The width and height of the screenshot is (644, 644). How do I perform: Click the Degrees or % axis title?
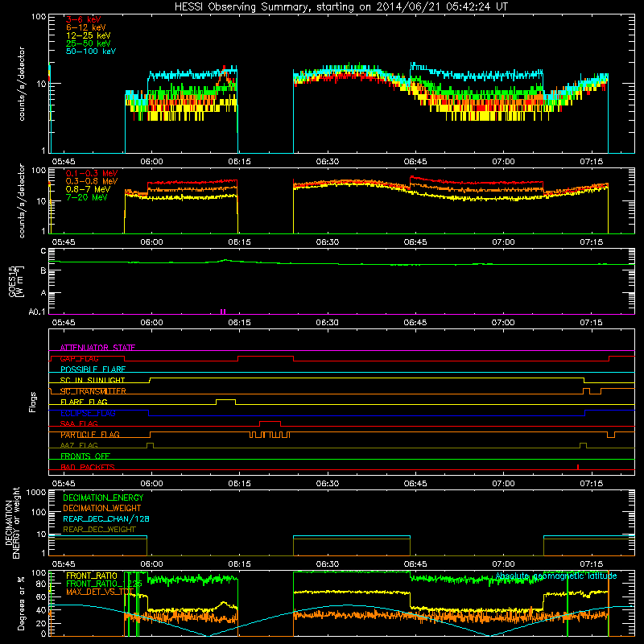pos(21,603)
